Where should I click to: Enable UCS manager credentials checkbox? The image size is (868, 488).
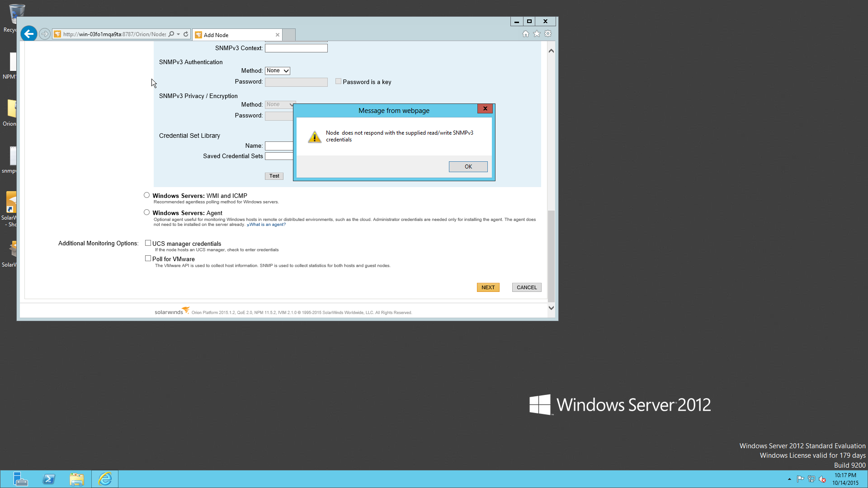[148, 243]
